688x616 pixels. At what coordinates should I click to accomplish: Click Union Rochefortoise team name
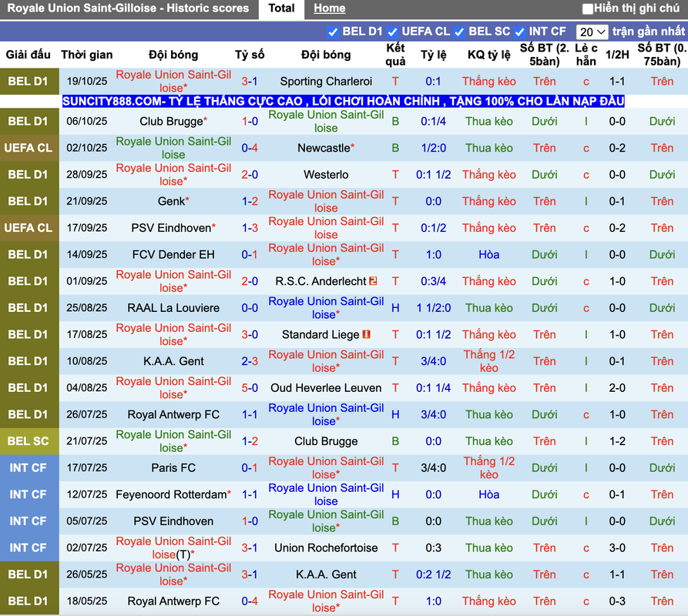326,548
